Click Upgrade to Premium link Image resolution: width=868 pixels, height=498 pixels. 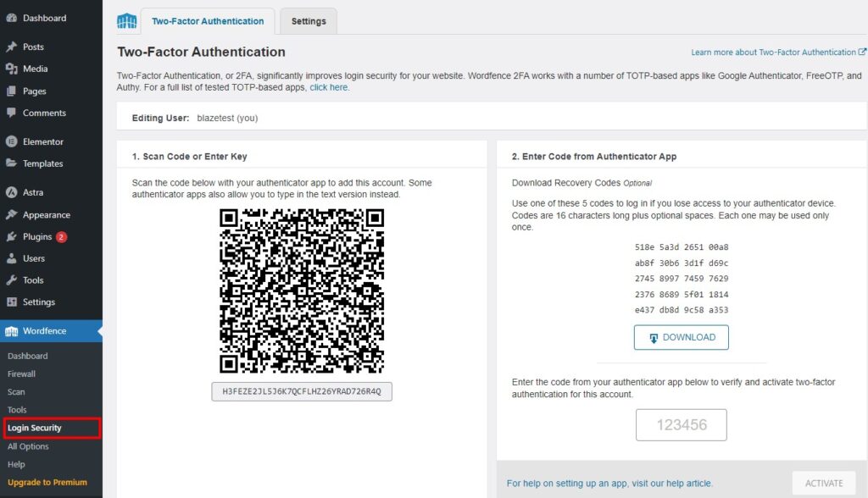click(47, 482)
